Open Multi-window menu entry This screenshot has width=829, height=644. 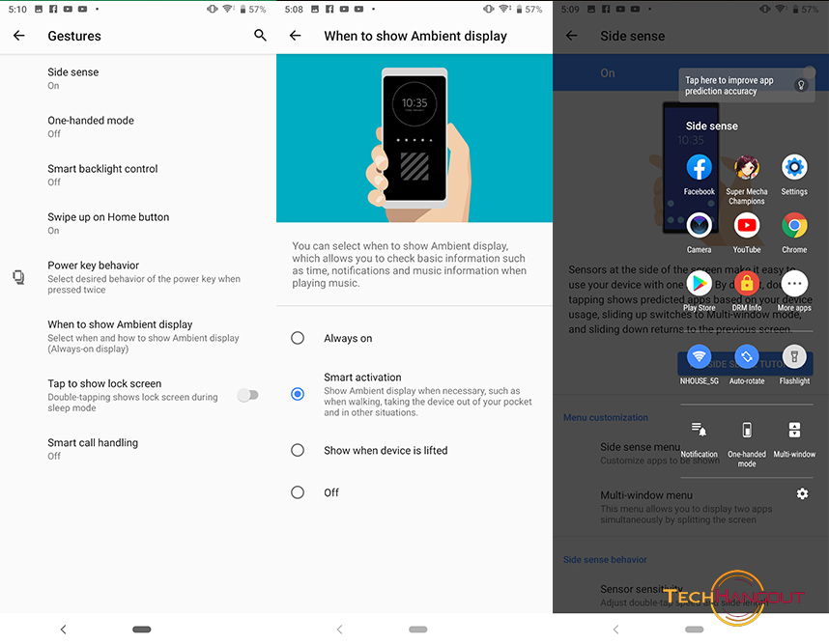686,507
